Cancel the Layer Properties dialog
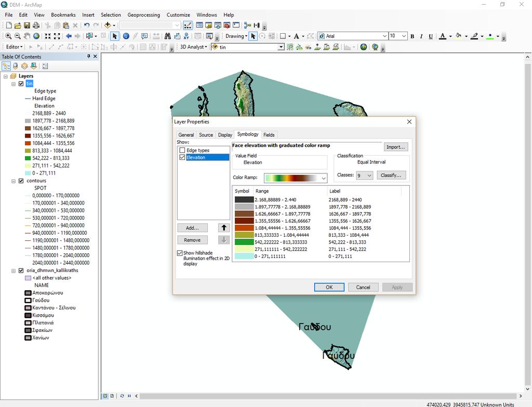 (363, 287)
